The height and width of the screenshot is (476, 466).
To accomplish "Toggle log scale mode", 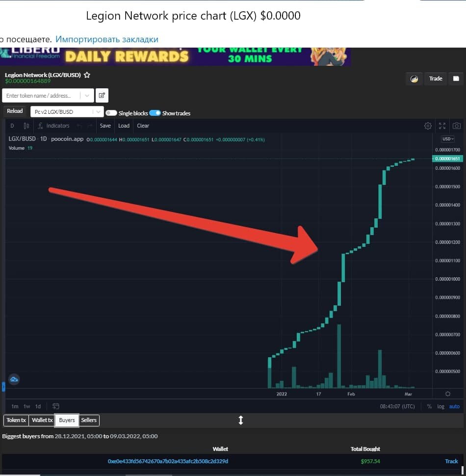I will [x=440, y=406].
